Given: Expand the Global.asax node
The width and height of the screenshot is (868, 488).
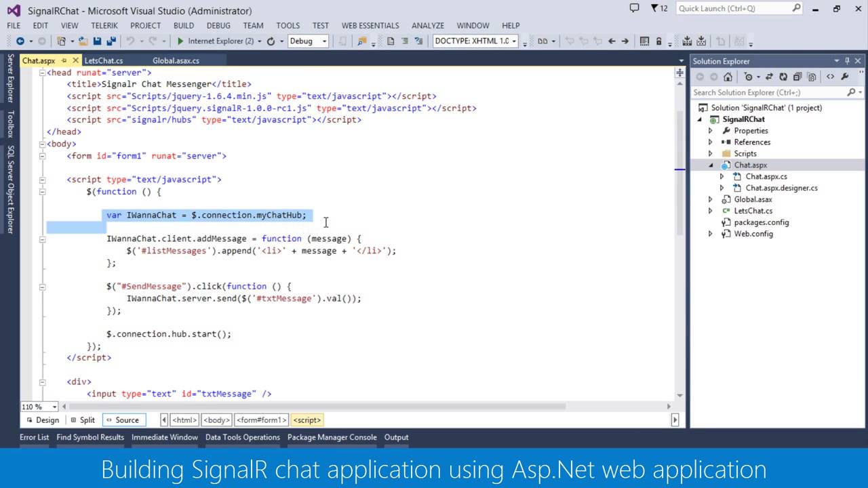Looking at the screenshot, I should pos(711,200).
